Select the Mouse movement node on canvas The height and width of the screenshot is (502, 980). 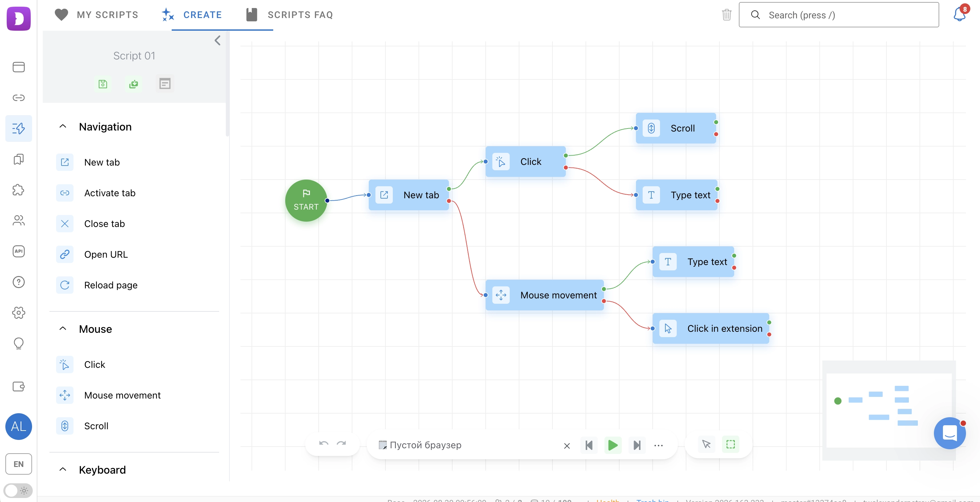tap(544, 295)
